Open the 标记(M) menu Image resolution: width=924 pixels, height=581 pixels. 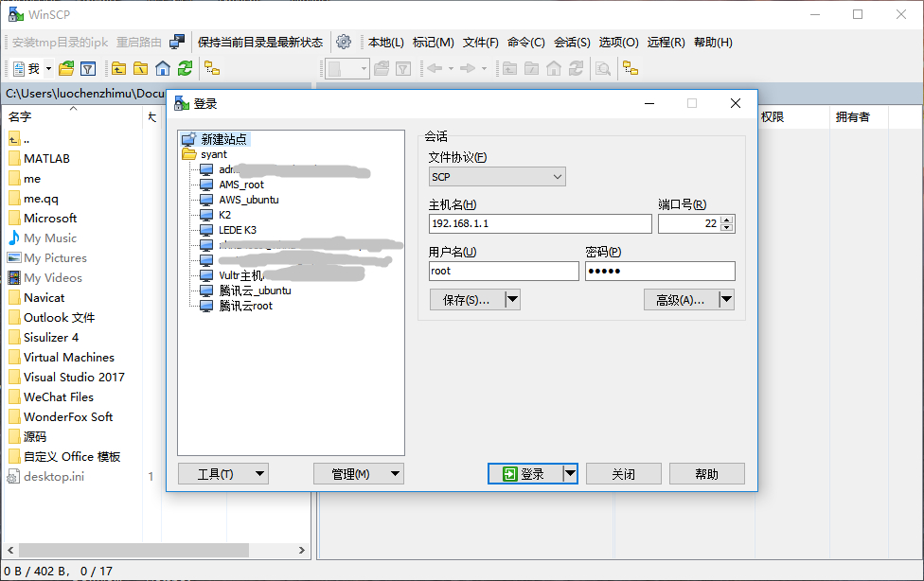coord(434,43)
